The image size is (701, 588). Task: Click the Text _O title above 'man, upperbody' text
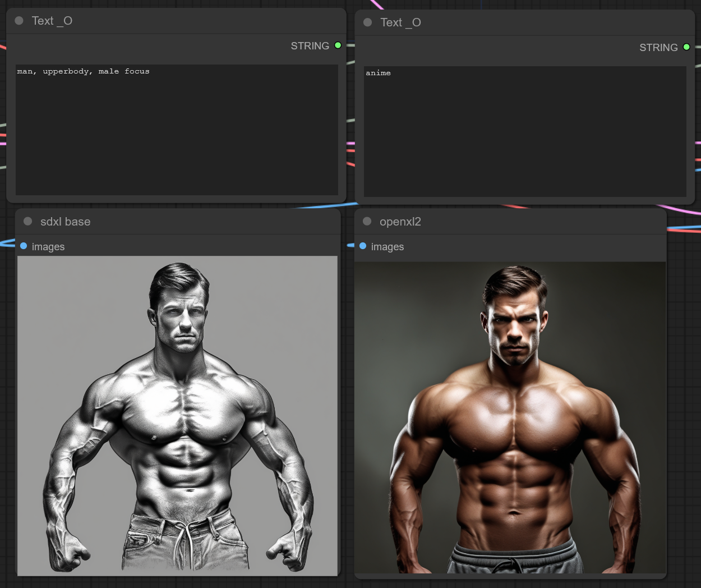point(52,21)
